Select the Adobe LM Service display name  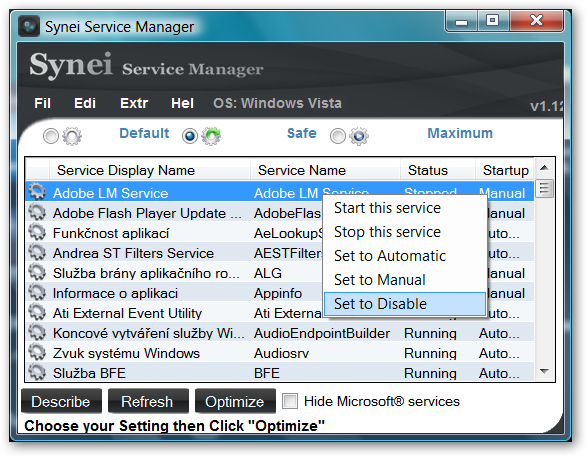pyautogui.click(x=111, y=193)
